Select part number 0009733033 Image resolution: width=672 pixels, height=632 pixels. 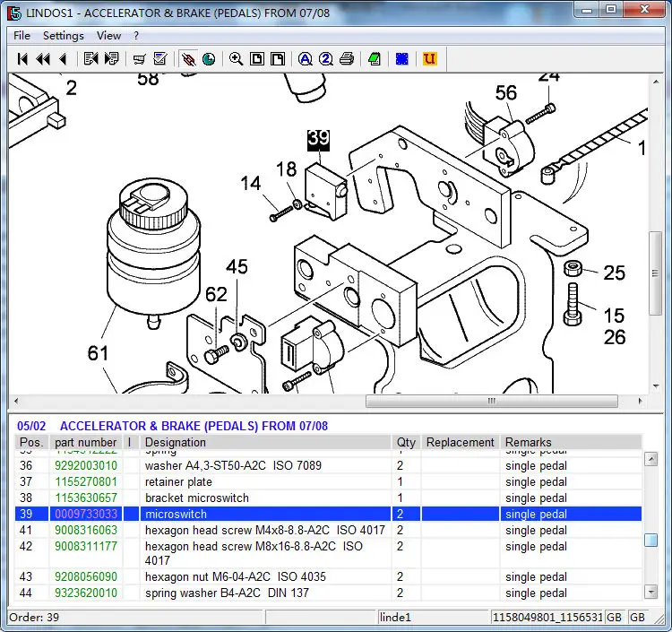[x=86, y=514]
